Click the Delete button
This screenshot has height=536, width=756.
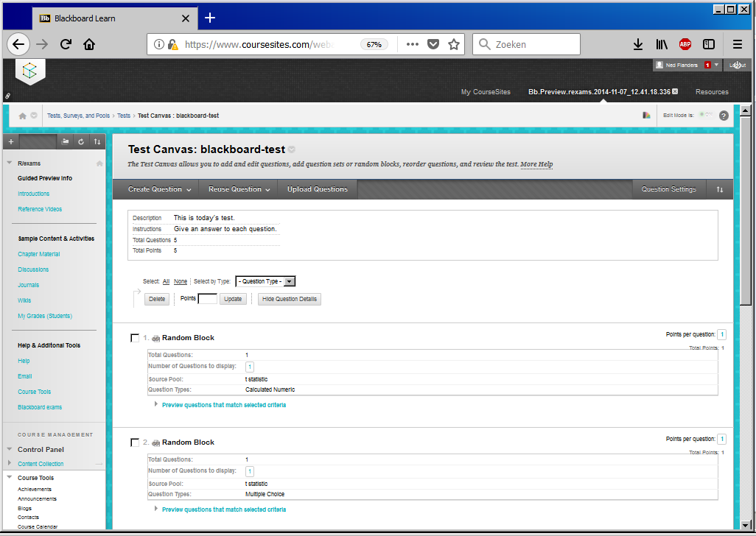coord(157,299)
